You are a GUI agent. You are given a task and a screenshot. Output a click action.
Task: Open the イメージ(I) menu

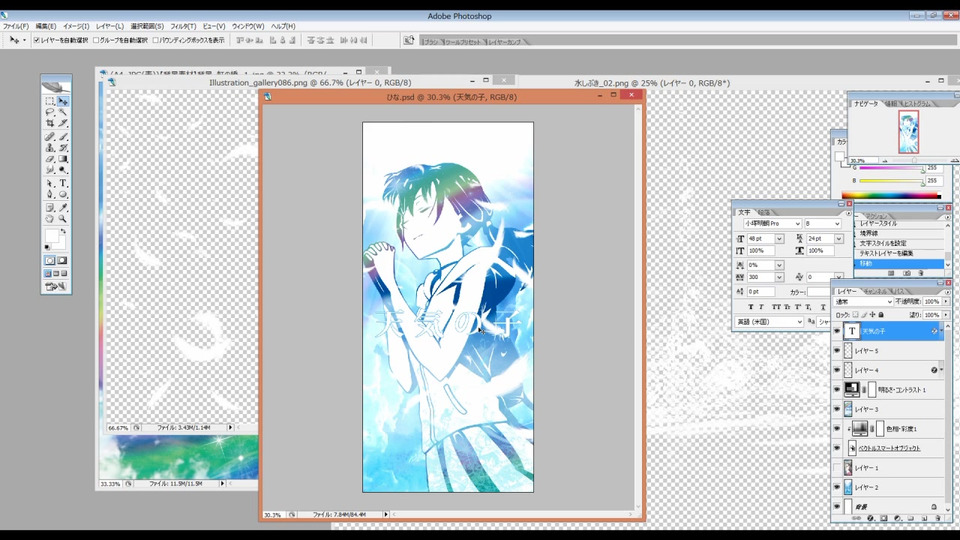(76, 26)
